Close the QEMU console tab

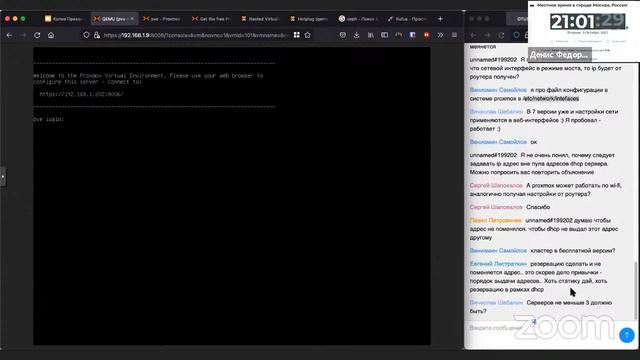pos(132,19)
